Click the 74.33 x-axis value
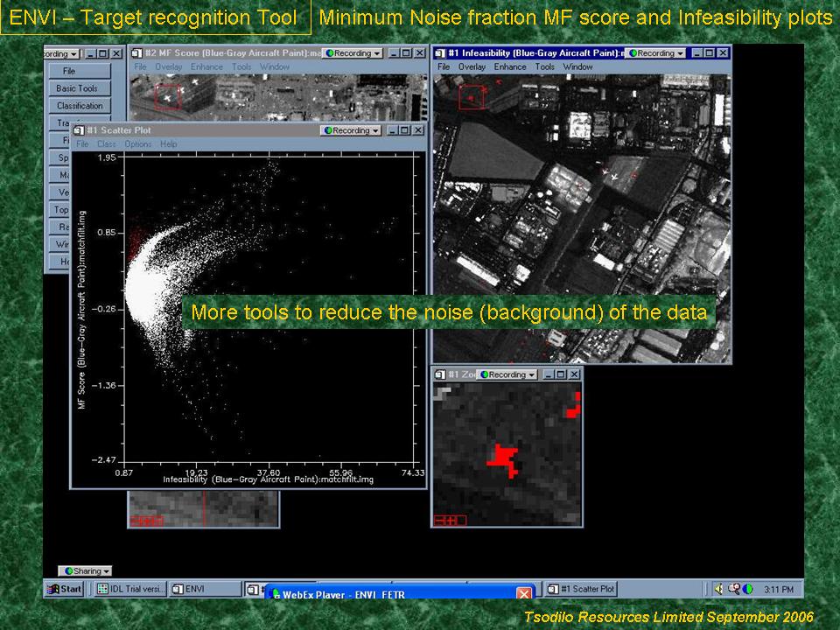The image size is (840, 630). pos(413,472)
